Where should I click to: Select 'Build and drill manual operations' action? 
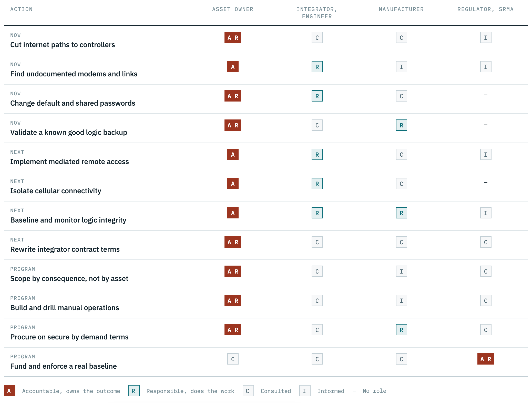point(65,308)
